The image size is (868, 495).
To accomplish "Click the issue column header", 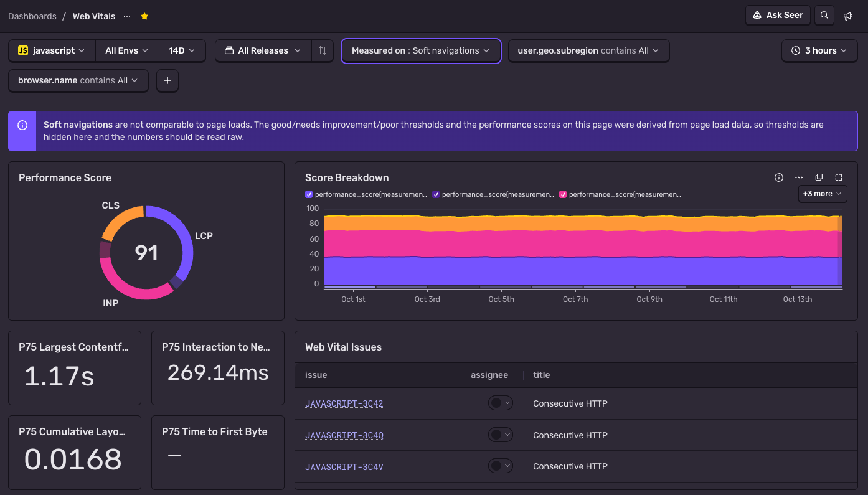I will (316, 375).
